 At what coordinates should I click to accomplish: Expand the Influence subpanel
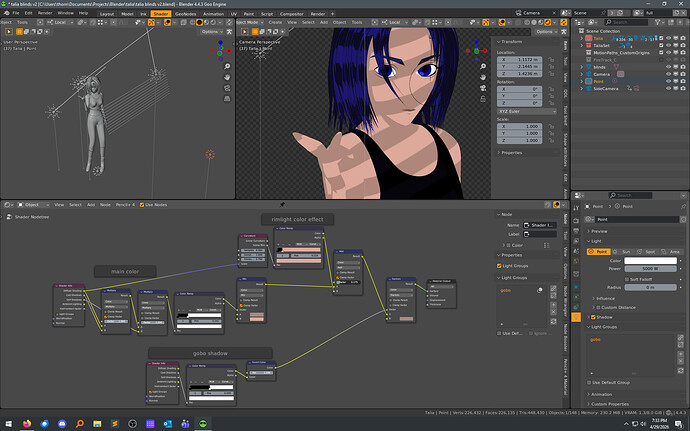click(x=593, y=298)
